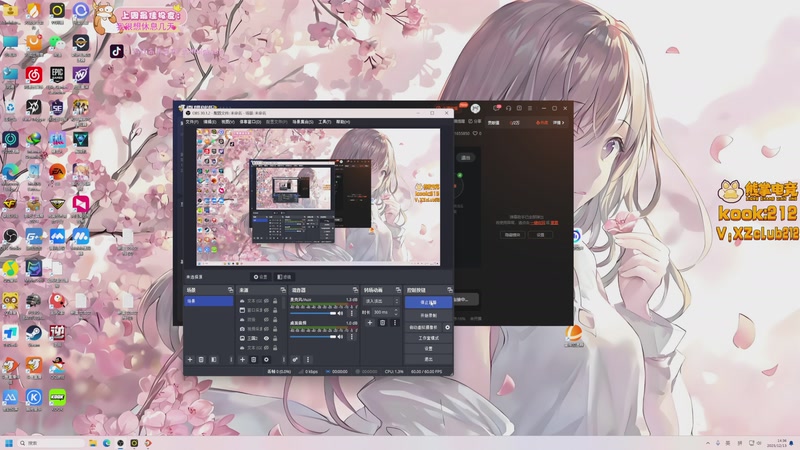This screenshot has height=450, width=800.
Task: Open TikTok desktop shortcut
Action: click(x=116, y=51)
